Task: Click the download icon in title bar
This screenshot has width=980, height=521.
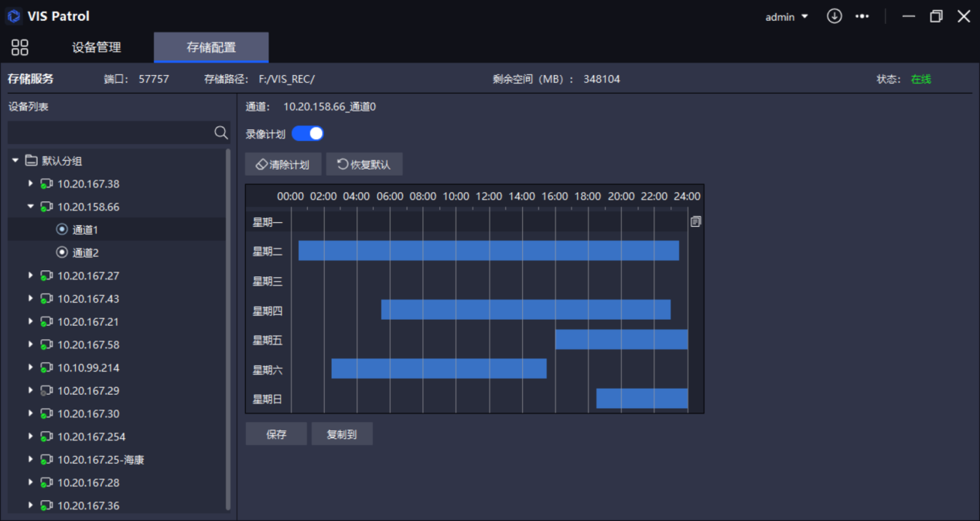Action: click(x=834, y=16)
